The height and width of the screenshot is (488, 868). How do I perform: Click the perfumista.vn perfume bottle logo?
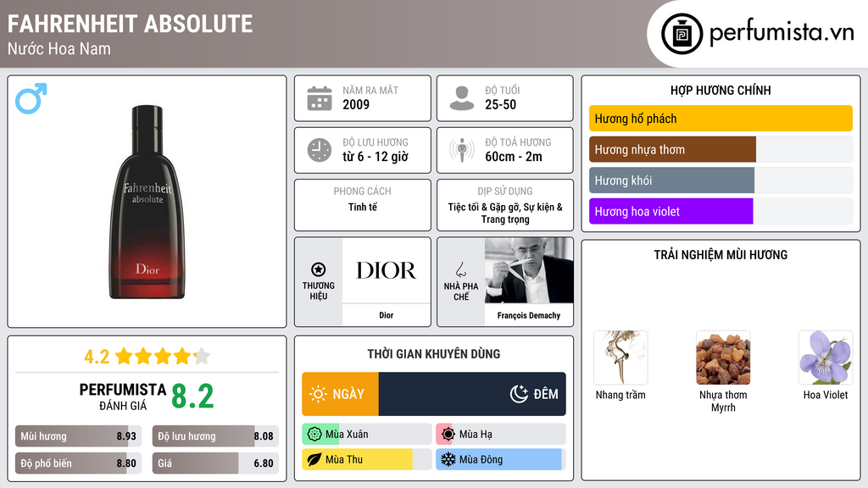point(682,34)
